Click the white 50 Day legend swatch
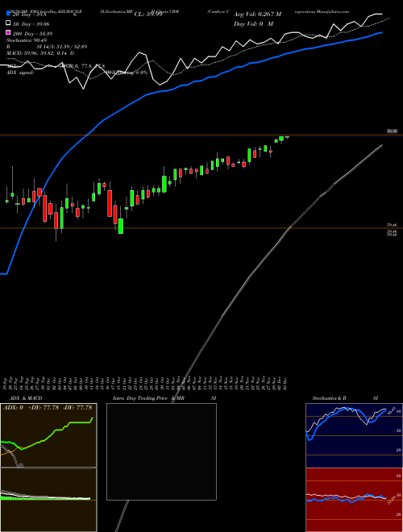The width and height of the screenshot is (403, 532). click(x=8, y=23)
